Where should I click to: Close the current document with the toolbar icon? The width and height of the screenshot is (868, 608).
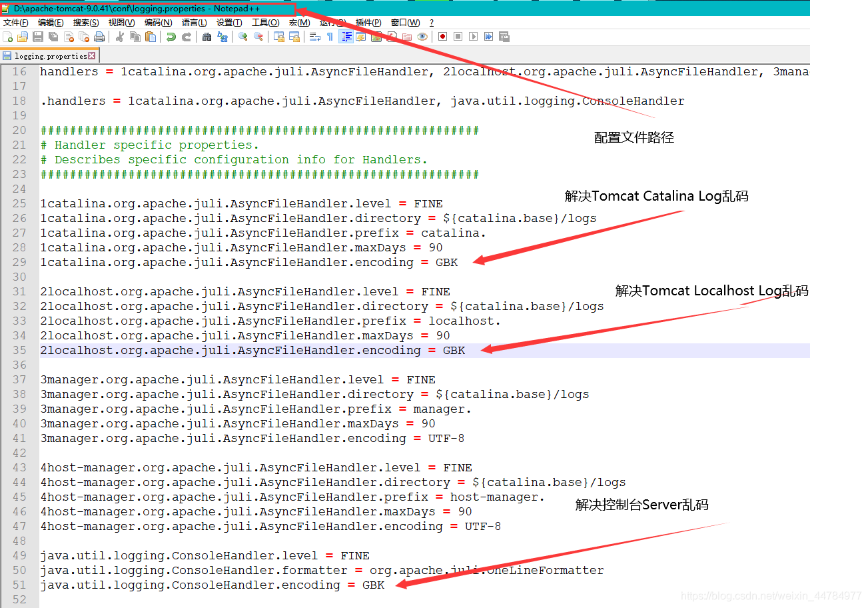tap(69, 37)
